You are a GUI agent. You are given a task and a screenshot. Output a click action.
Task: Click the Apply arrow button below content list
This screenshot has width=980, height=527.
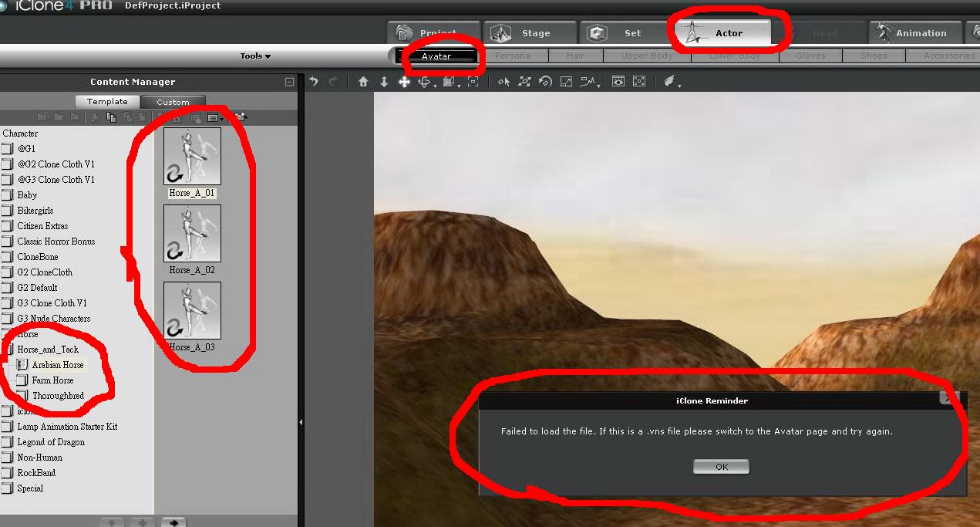pyautogui.click(x=173, y=522)
